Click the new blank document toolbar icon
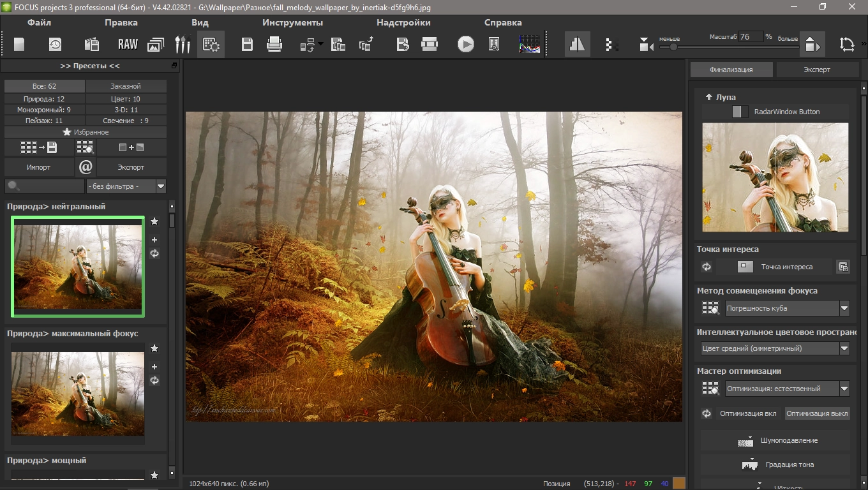This screenshot has width=868, height=490. pyautogui.click(x=19, y=44)
